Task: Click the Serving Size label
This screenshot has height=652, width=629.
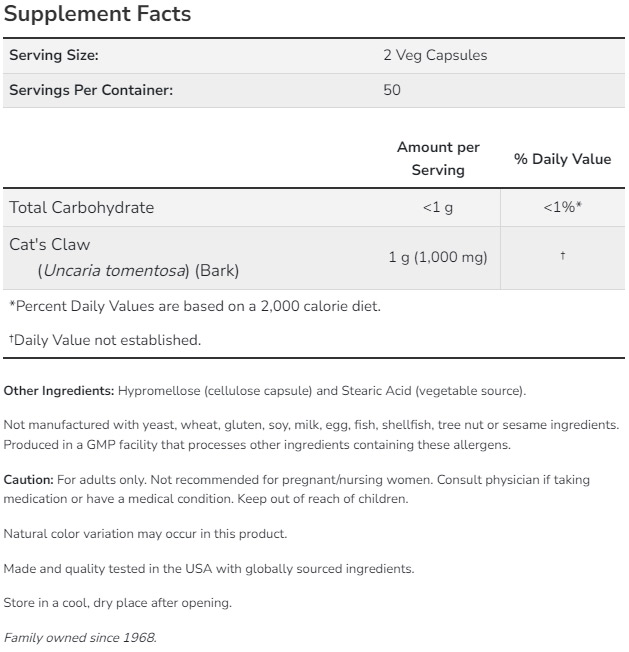Action: pyautogui.click(x=53, y=55)
